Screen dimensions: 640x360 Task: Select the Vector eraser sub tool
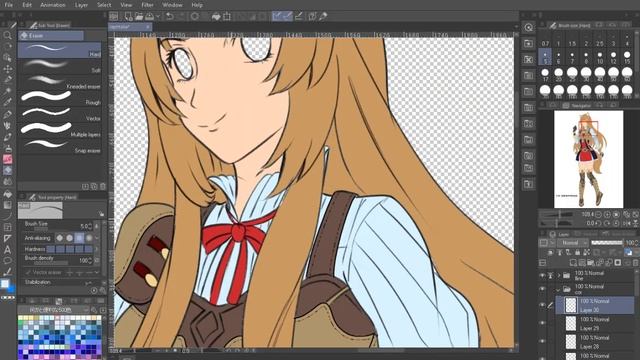point(60,114)
